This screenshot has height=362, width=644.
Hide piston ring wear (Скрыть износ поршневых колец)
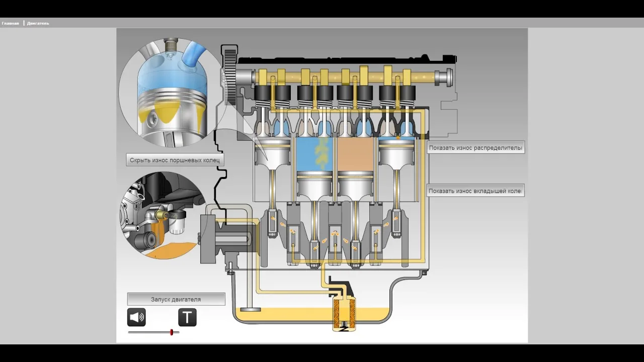pos(175,160)
